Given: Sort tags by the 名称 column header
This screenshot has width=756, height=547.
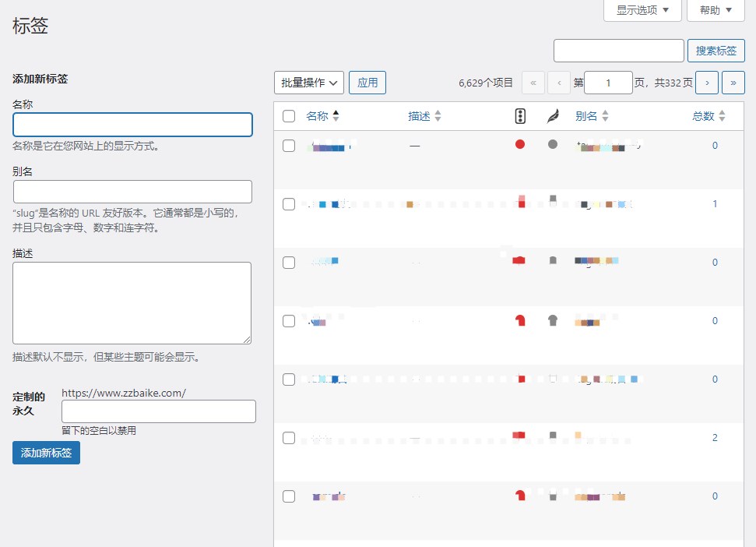Looking at the screenshot, I should coord(317,116).
